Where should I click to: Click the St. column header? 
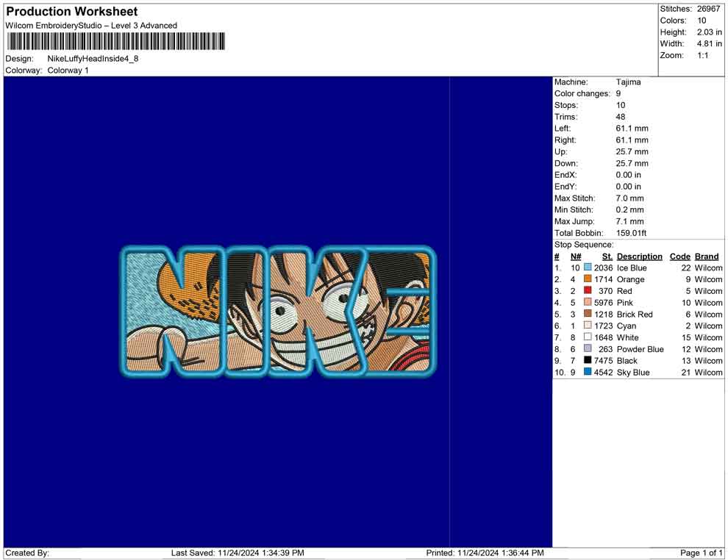point(607,256)
